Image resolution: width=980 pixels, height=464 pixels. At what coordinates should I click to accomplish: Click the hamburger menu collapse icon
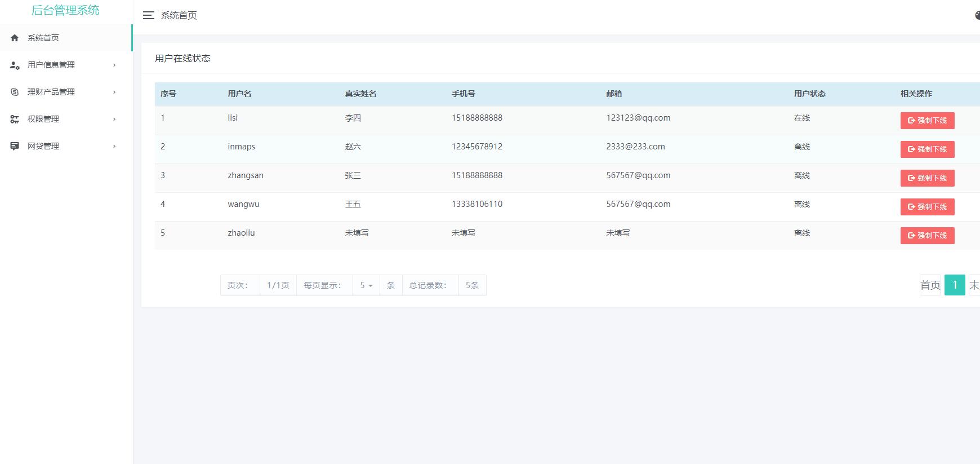[149, 15]
